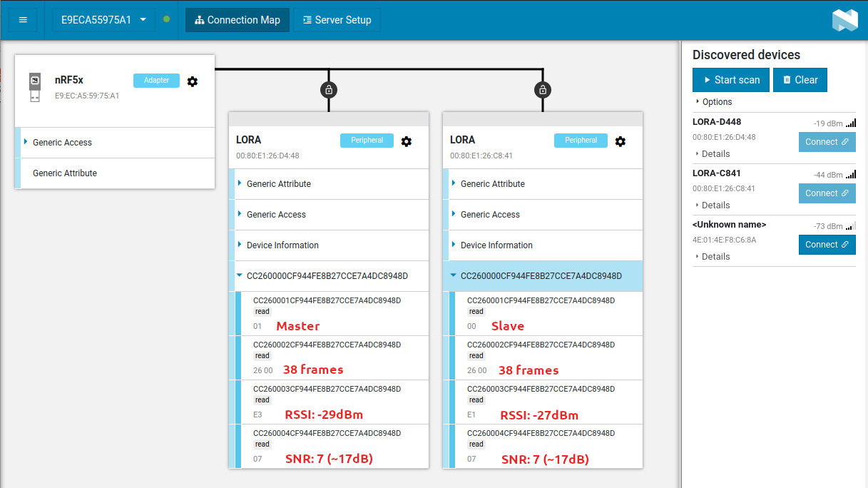Open settings gear for LORA D4:48 device
This screenshot has width=868, height=488.
click(407, 141)
